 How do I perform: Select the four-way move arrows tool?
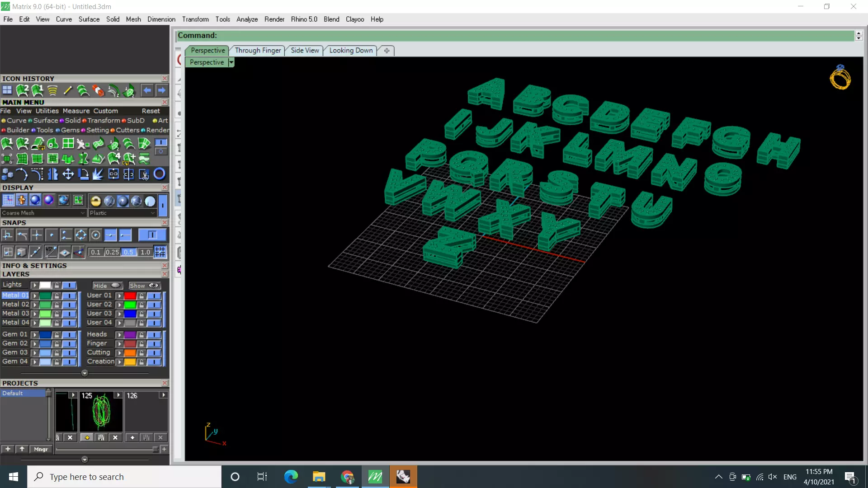pyautogui.click(x=68, y=174)
